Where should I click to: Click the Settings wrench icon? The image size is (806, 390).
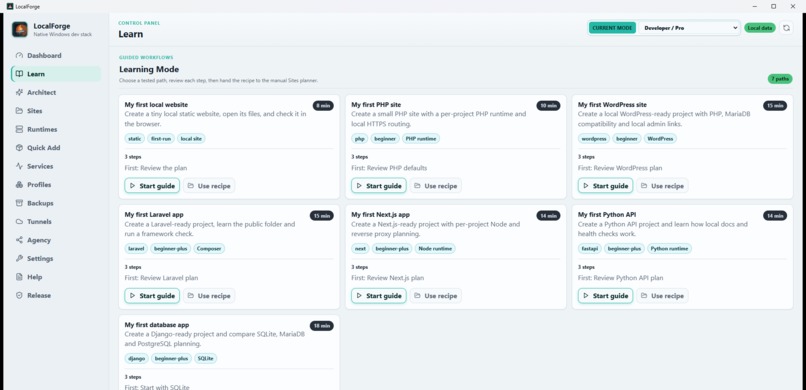[20, 258]
